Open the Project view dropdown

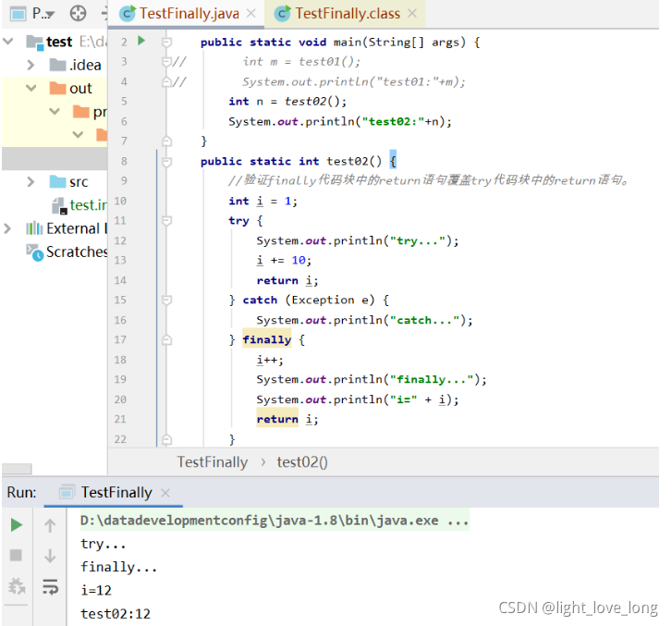[x=43, y=14]
